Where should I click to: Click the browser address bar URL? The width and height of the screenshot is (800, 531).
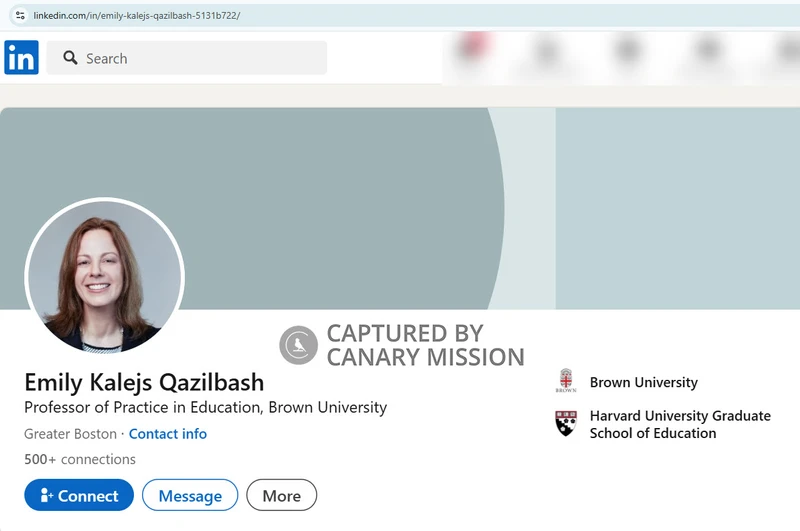[137, 15]
